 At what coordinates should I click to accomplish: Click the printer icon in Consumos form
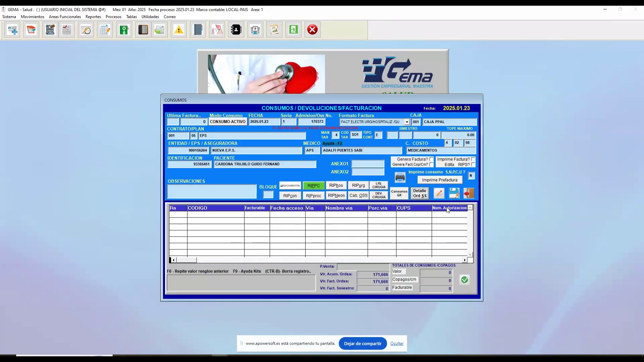(x=400, y=177)
